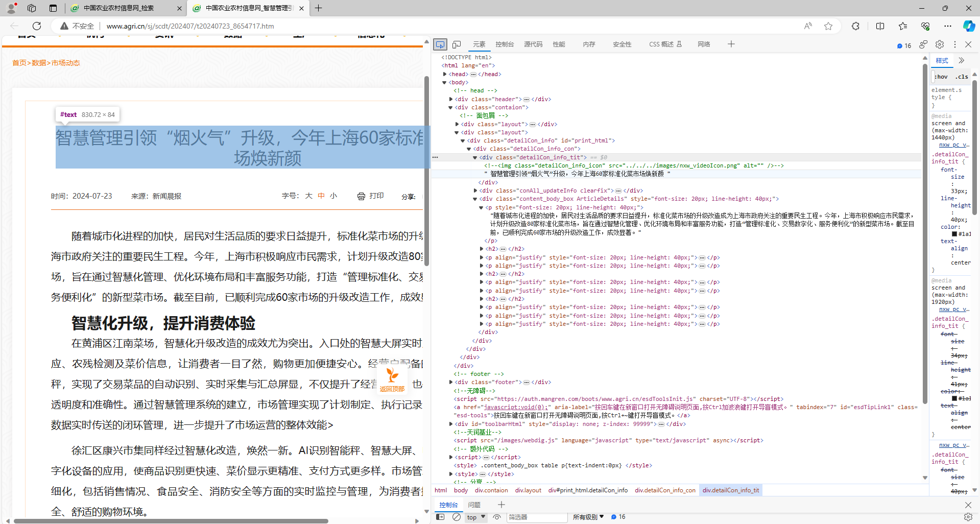980x524 pixels.
Task: Expand the div id="toolbarHtml" node
Action: click(451, 424)
